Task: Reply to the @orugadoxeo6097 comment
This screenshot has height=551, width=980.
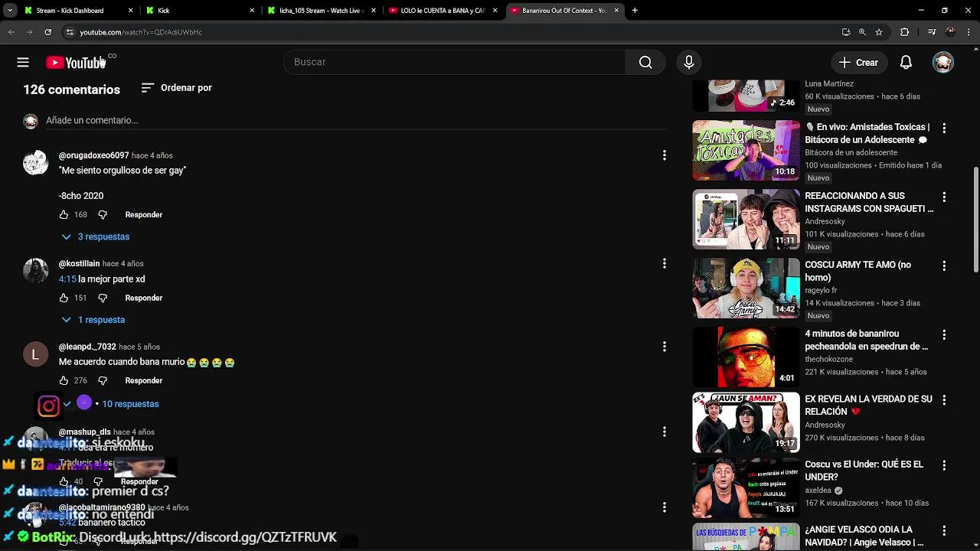Action: click(x=143, y=215)
